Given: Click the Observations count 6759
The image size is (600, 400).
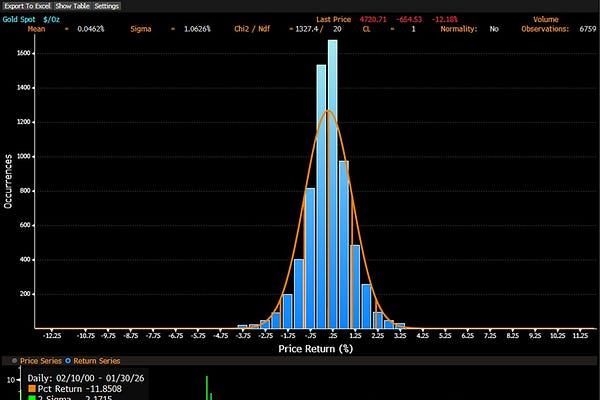Looking at the screenshot, I should [x=588, y=29].
